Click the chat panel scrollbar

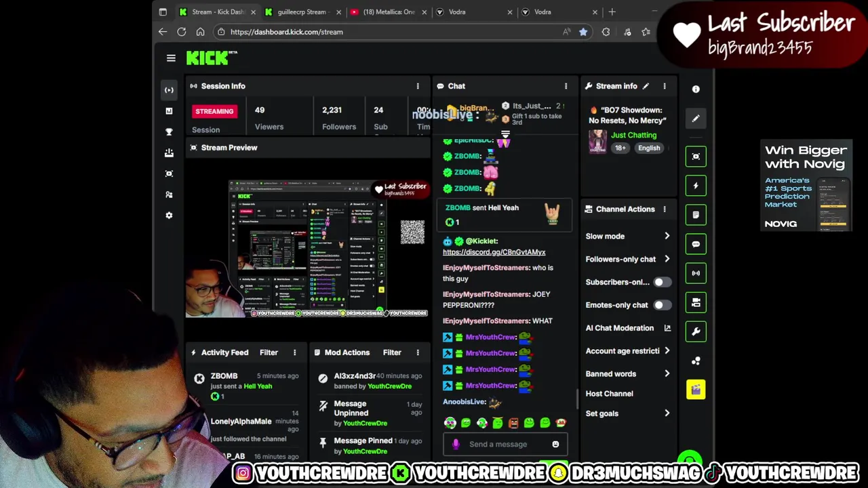pyautogui.click(x=578, y=399)
